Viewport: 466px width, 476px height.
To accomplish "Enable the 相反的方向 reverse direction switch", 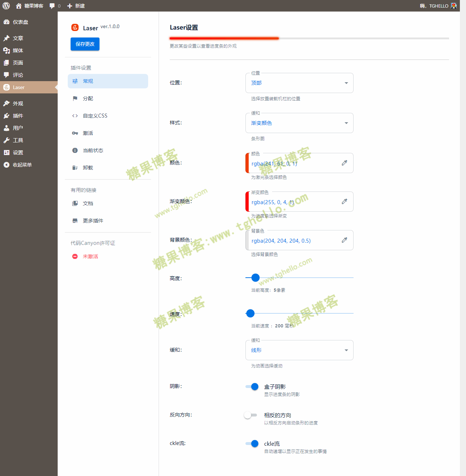I will (250, 415).
